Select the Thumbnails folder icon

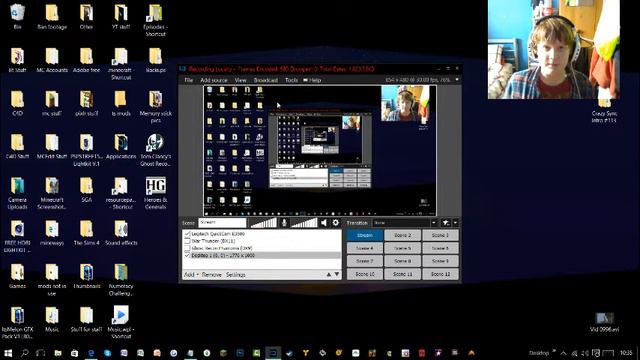click(x=87, y=276)
